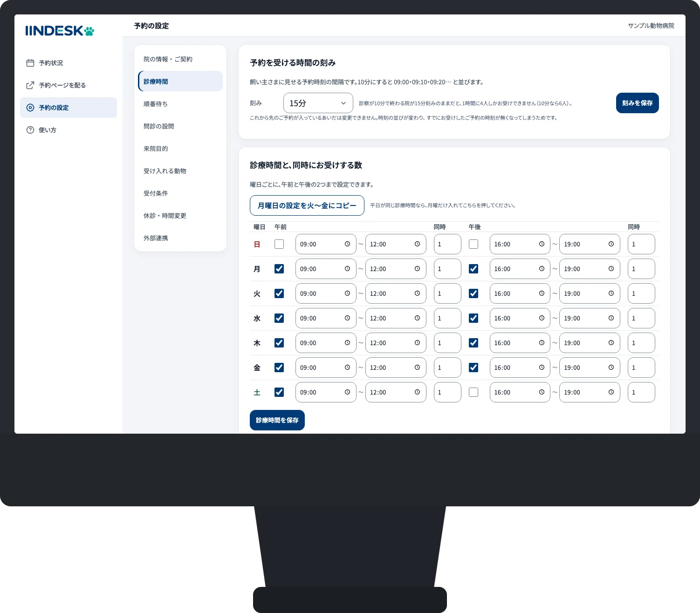Open clock picker for Monday afternoon start time
Viewport: 700px width, 613px height.
click(x=542, y=269)
